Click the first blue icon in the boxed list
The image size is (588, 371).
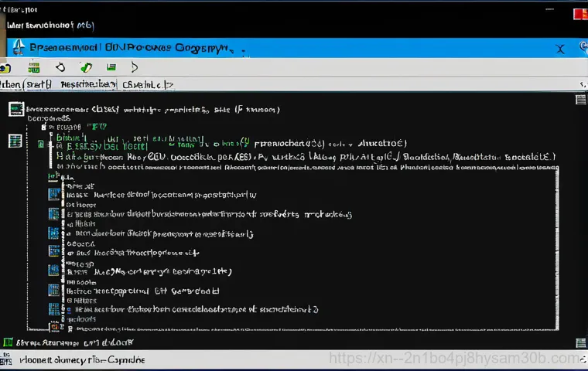(54, 195)
